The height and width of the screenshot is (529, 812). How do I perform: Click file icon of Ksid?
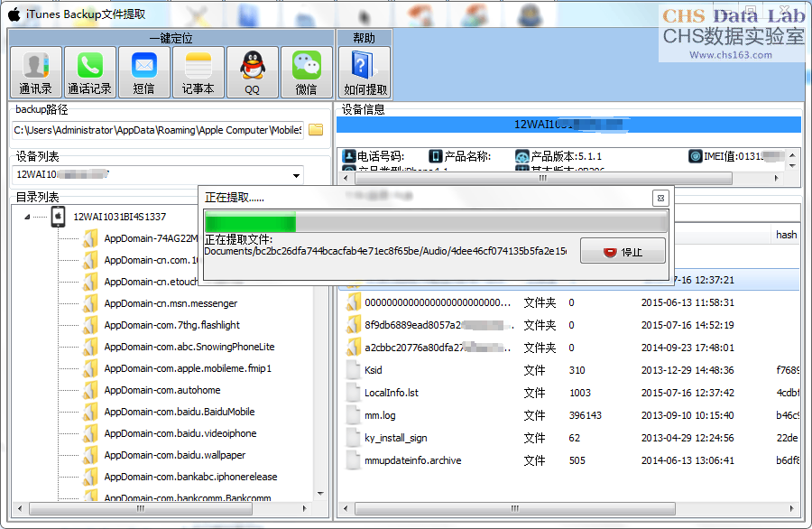click(x=353, y=370)
